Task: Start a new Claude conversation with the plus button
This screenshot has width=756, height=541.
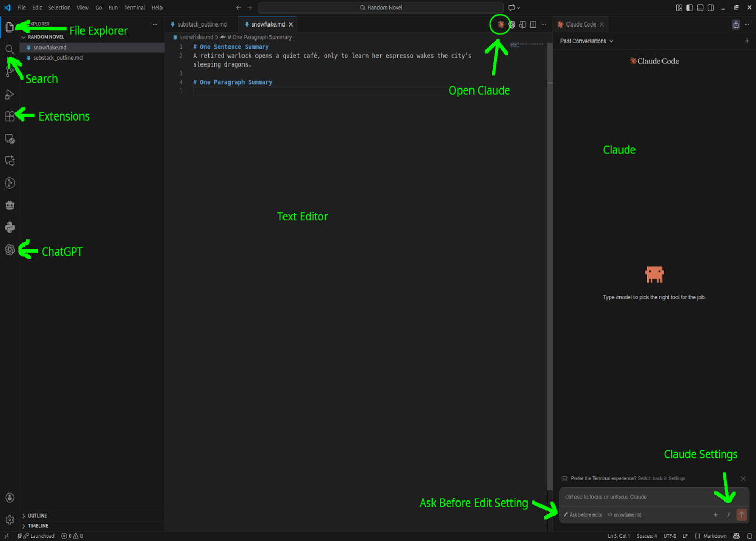Action: point(746,41)
